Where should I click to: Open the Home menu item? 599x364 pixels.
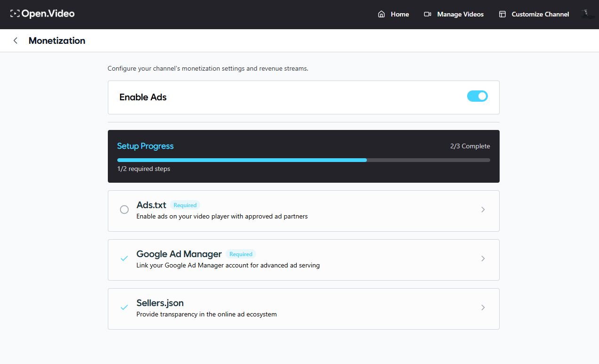399,14
